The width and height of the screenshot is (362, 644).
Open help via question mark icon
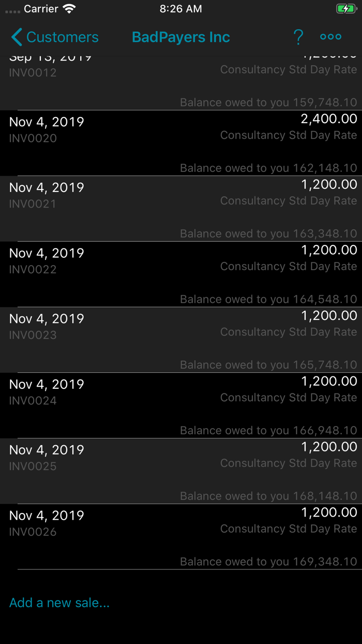tap(298, 37)
